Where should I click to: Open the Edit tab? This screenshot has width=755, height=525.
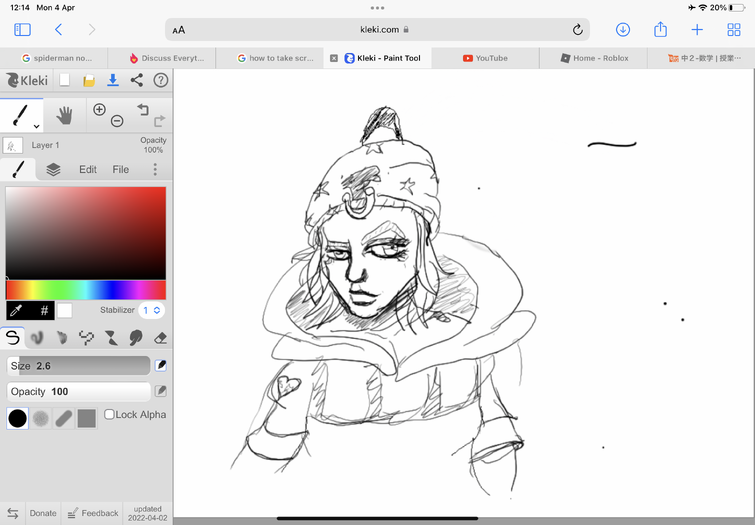[x=88, y=170]
